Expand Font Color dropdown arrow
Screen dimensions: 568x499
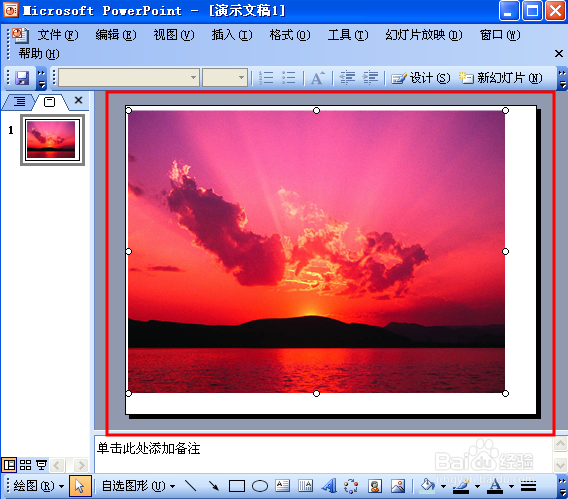click(511, 486)
